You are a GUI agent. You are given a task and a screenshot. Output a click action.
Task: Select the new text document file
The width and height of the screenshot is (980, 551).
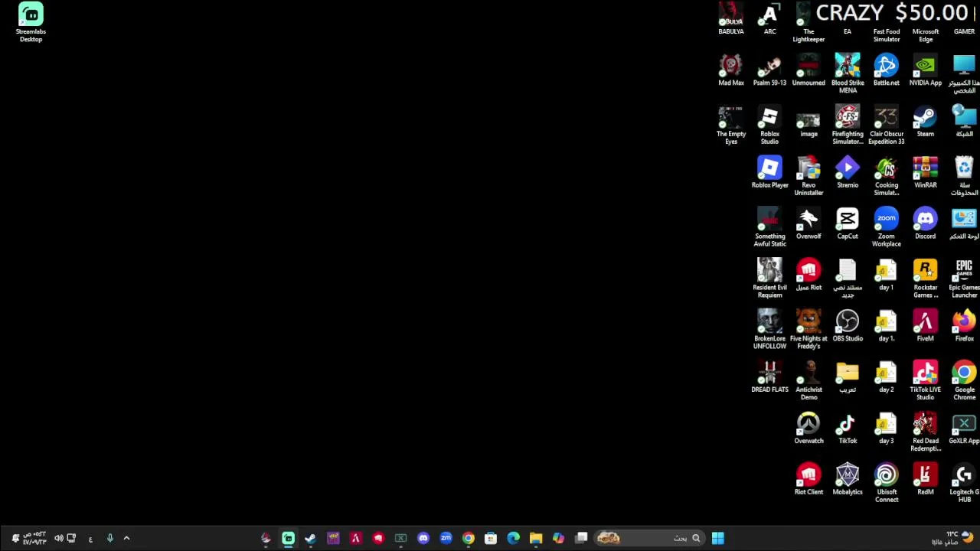tap(848, 279)
